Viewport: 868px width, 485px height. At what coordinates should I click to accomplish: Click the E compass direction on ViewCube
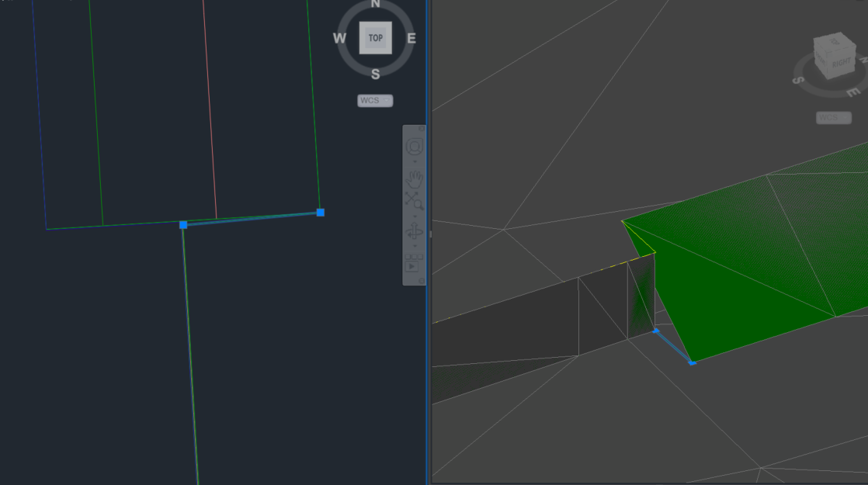tap(411, 38)
